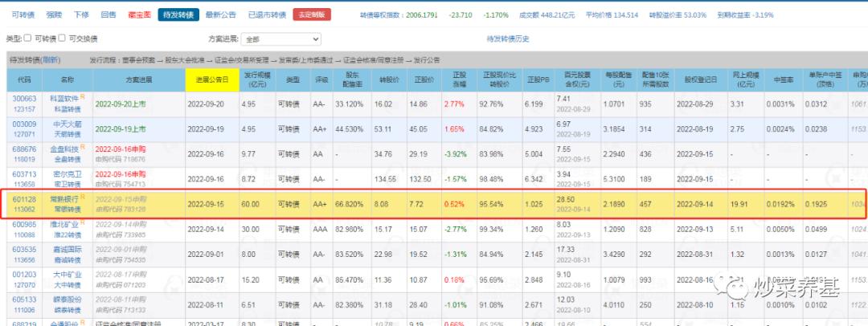Open the 待发转债历史 link

pyautogui.click(x=508, y=39)
